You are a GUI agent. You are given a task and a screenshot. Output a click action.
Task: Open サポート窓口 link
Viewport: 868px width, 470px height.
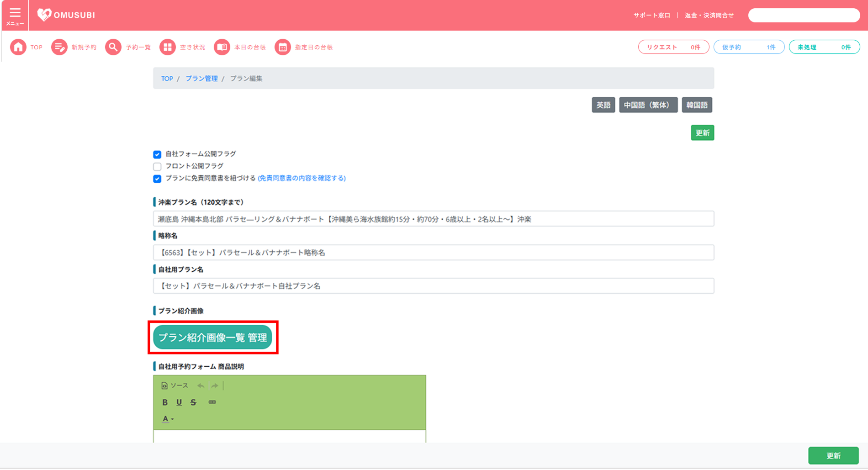tap(651, 16)
